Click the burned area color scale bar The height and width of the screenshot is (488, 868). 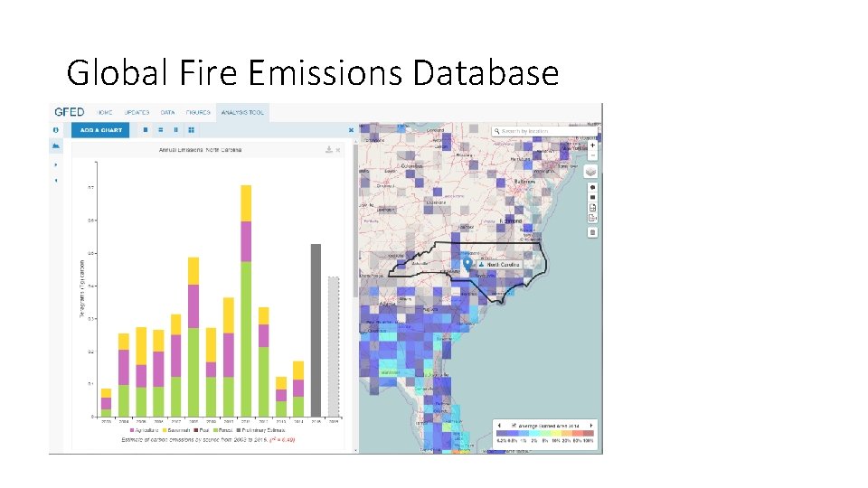click(x=544, y=434)
